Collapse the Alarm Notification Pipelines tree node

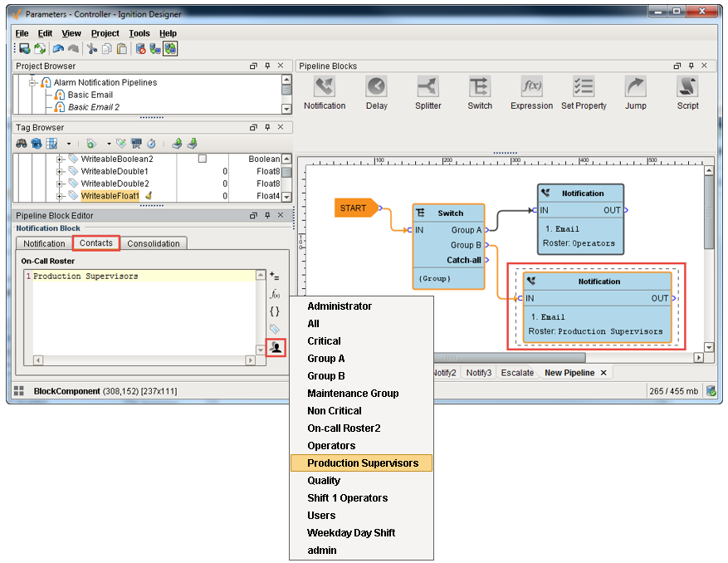(x=32, y=83)
